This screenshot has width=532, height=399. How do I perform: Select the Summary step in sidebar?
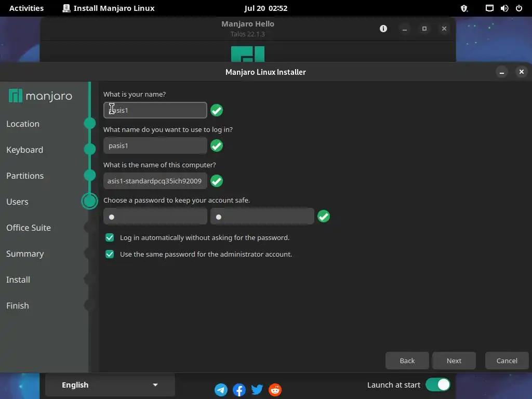pyautogui.click(x=25, y=254)
